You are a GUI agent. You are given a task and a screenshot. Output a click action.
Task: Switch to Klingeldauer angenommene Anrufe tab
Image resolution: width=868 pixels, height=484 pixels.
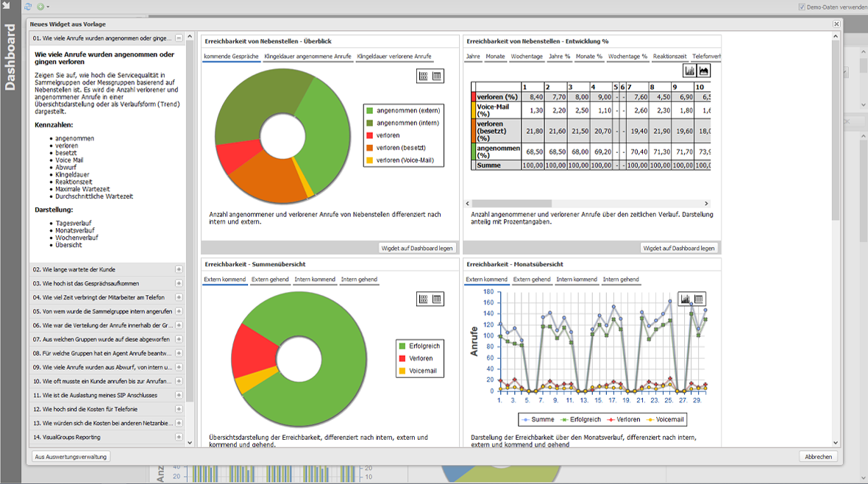coord(307,56)
